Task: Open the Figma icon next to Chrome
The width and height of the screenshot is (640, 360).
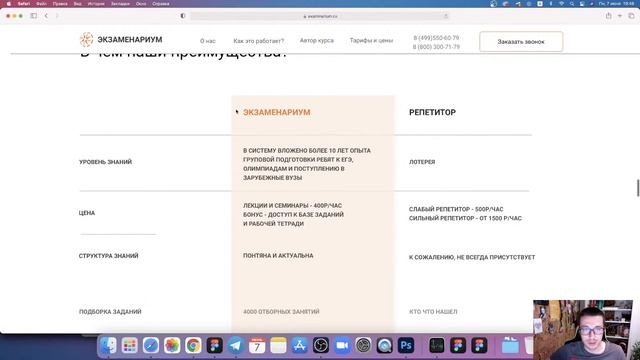Action: click(x=214, y=345)
